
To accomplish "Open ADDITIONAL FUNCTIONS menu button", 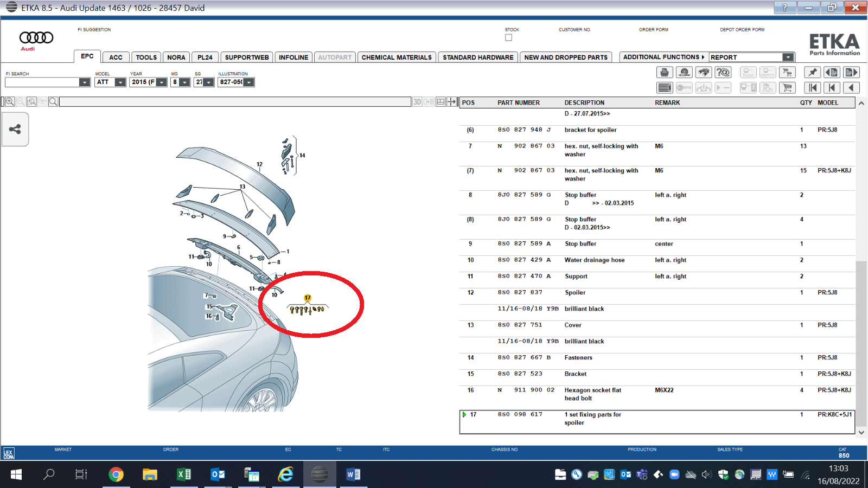I will coord(663,57).
